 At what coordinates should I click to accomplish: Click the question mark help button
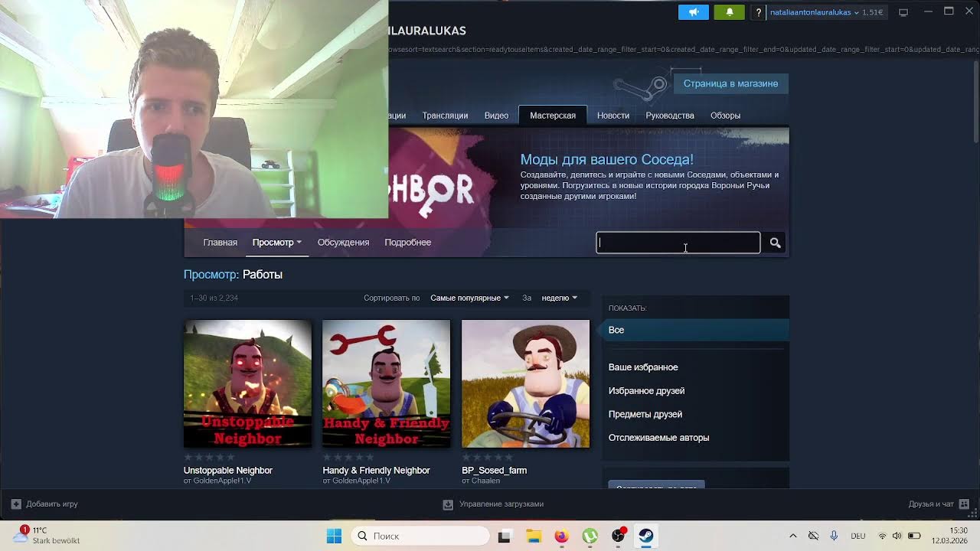pos(758,12)
